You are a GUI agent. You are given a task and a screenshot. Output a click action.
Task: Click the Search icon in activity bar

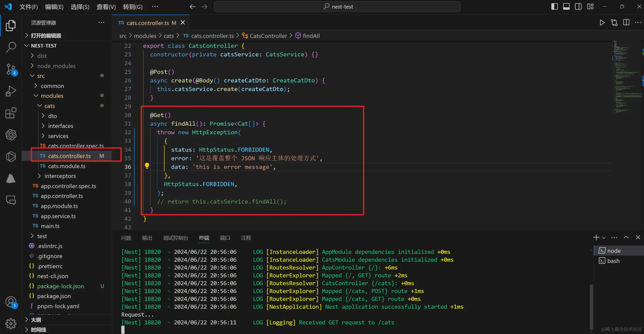pyautogui.click(x=11, y=47)
